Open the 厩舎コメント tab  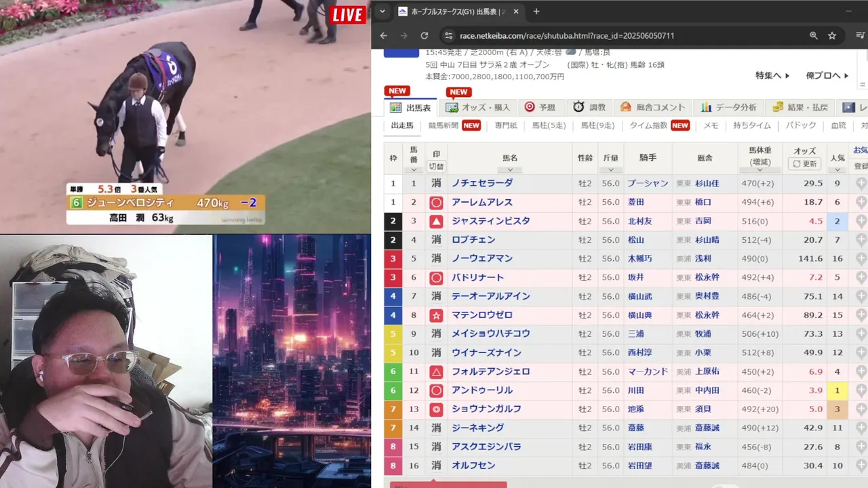(x=652, y=108)
